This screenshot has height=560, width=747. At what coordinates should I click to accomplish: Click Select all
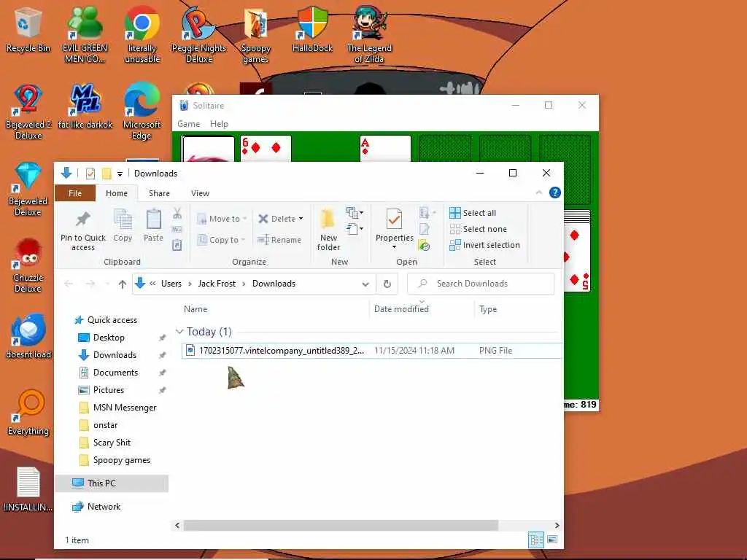tap(473, 213)
